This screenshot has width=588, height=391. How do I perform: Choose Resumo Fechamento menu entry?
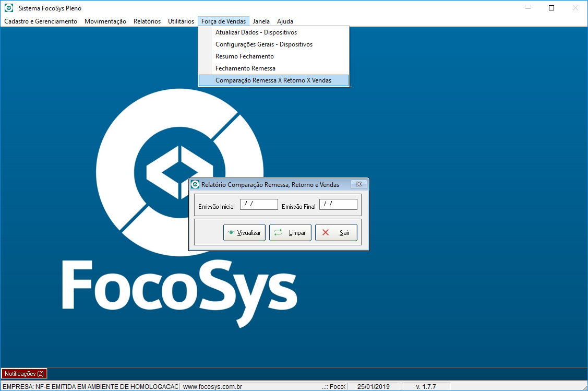274,56
